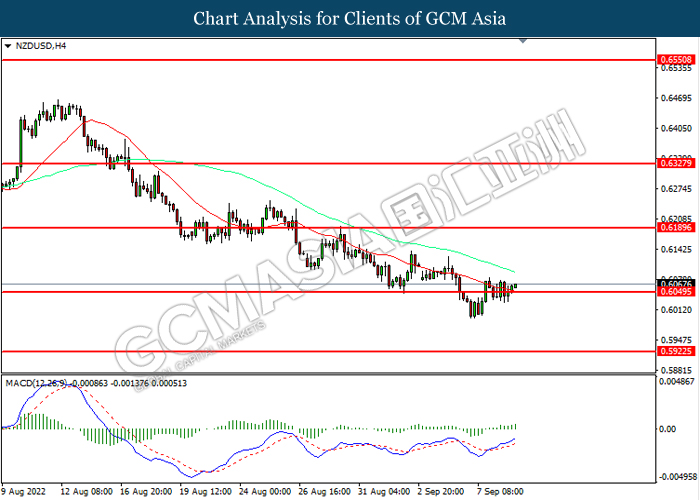Image resolution: width=700 pixels, height=500 pixels.
Task: Click the 0.61425 price axis value
Action: click(676, 250)
